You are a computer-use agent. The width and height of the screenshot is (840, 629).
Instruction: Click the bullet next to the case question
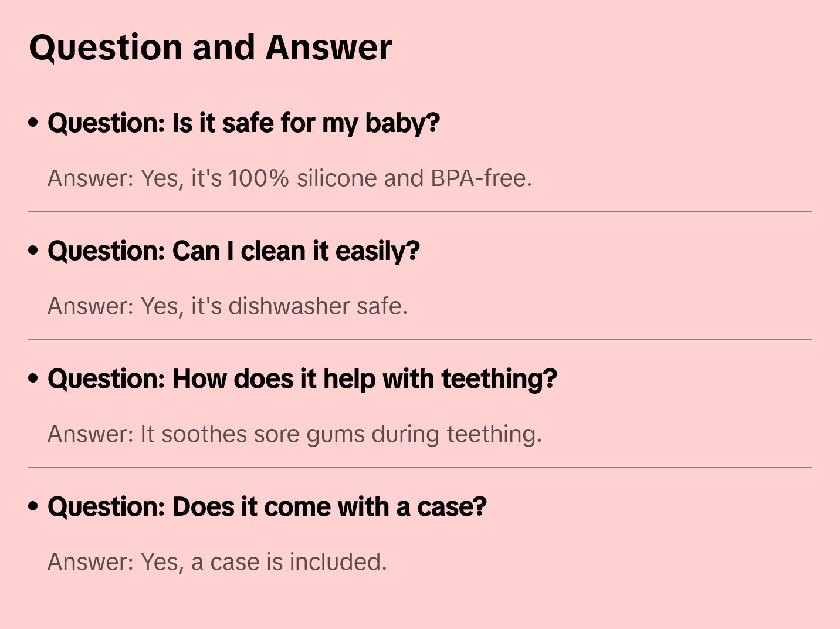coord(33,506)
